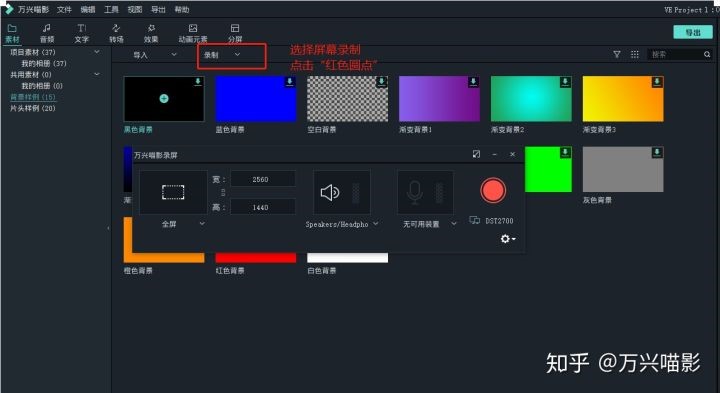Click the capture region rectangle icon in recorder
720x393 pixels.
tap(173, 192)
